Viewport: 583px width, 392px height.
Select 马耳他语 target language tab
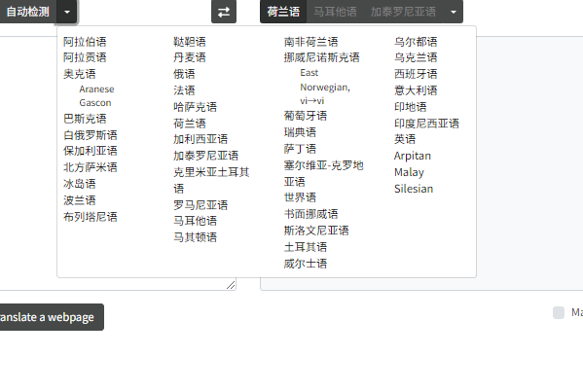point(335,12)
